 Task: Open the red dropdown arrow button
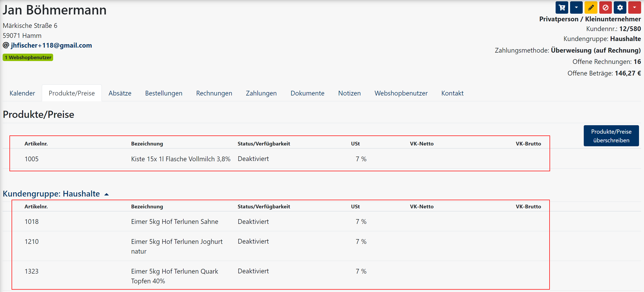(x=635, y=7)
